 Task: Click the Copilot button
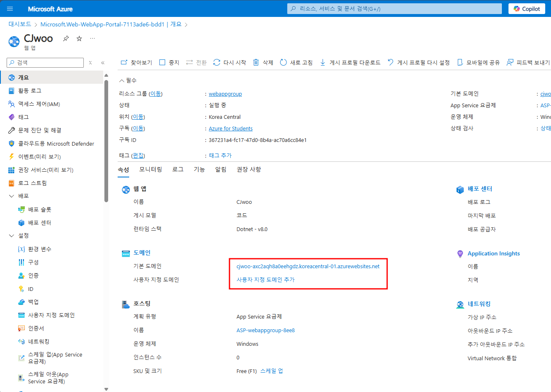[x=527, y=9]
